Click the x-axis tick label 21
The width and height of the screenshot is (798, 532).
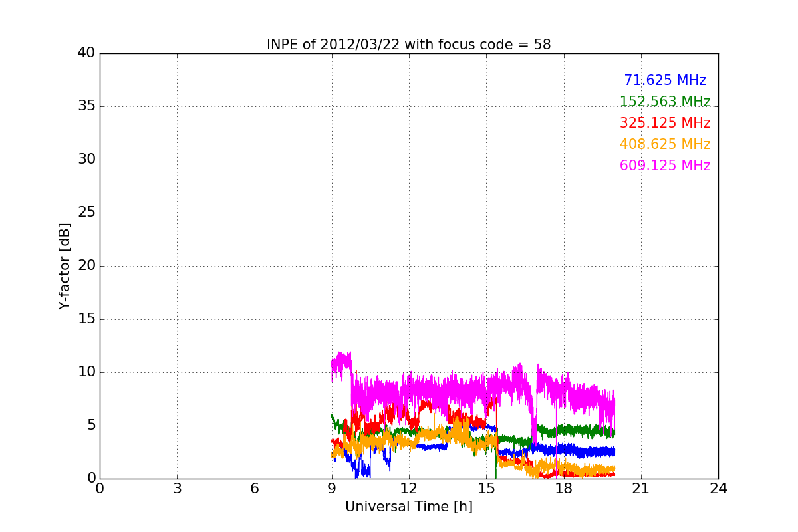tap(641, 489)
